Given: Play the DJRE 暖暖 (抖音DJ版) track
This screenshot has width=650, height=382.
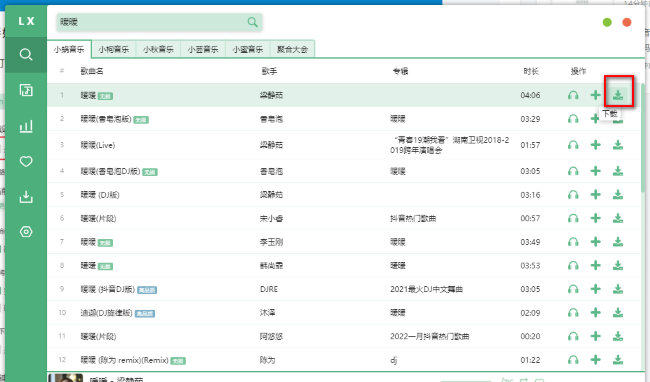Looking at the screenshot, I should click(573, 289).
